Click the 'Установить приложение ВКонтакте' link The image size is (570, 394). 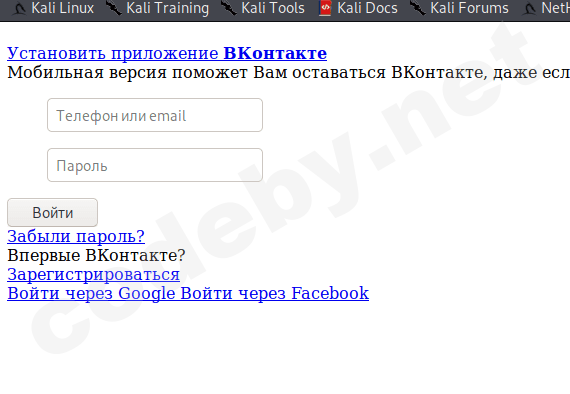(x=167, y=53)
